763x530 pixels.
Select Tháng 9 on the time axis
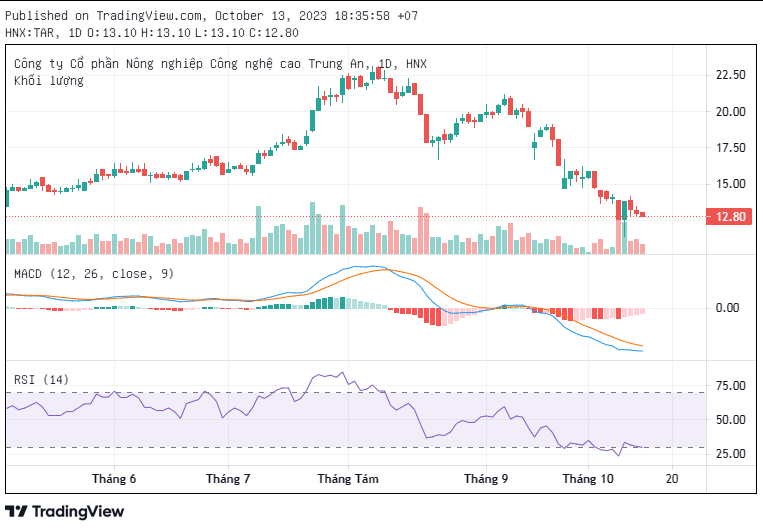(486, 479)
